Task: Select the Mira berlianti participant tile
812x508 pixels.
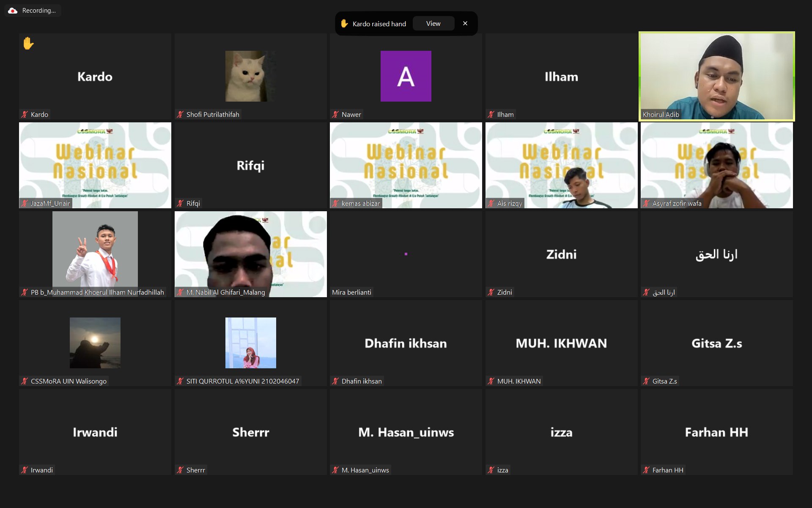Action: coord(406,254)
